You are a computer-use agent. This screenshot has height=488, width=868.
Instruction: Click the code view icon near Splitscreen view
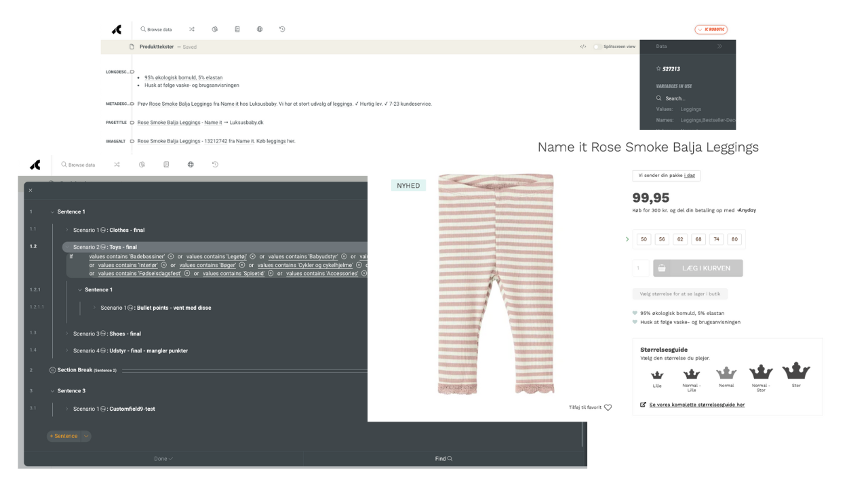pos(583,47)
